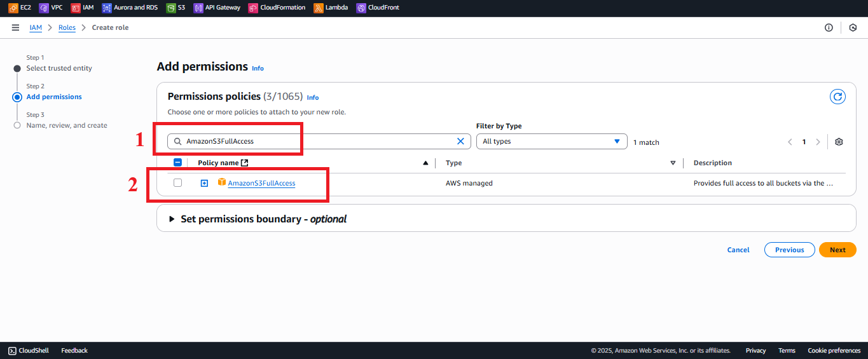Click the Next button
This screenshot has height=359, width=868.
click(837, 250)
